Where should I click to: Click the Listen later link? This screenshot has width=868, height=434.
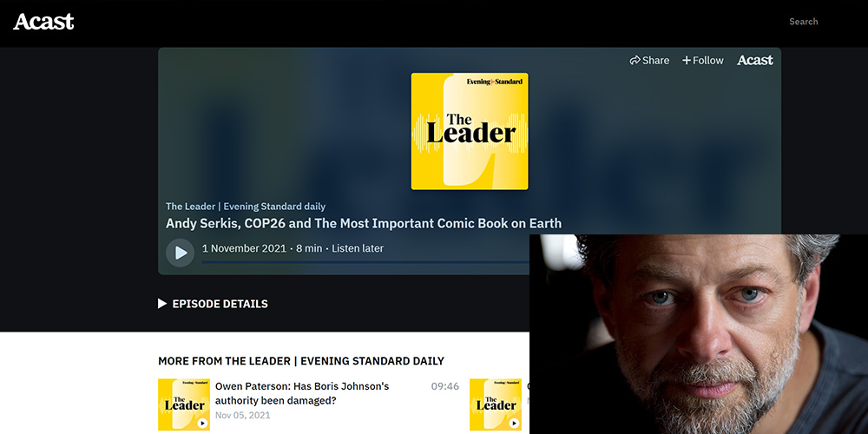coord(357,248)
